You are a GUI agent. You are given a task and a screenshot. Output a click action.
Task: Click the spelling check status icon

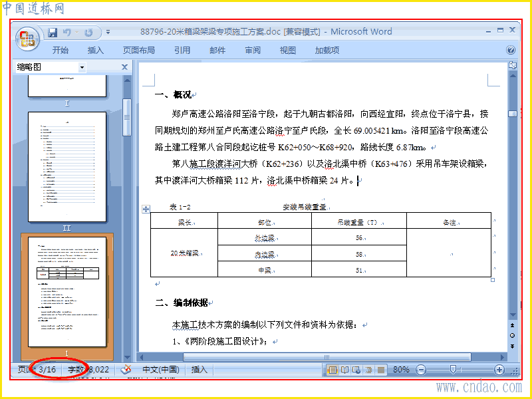coord(126,370)
